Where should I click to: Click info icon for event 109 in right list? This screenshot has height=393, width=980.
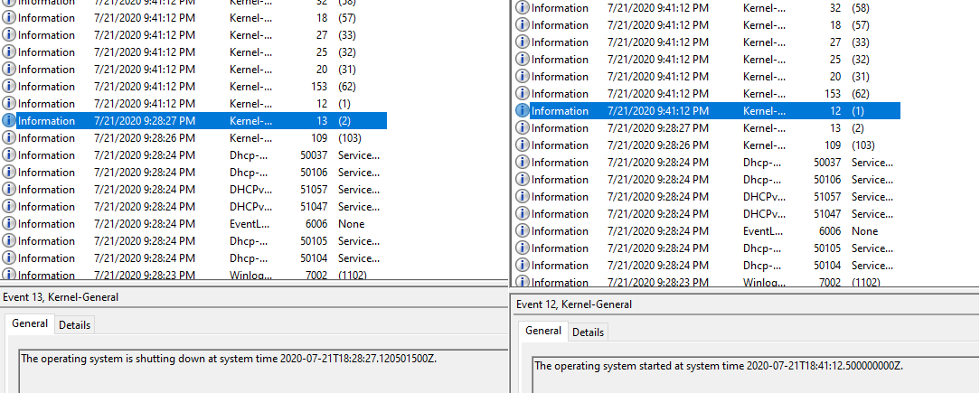[522, 145]
